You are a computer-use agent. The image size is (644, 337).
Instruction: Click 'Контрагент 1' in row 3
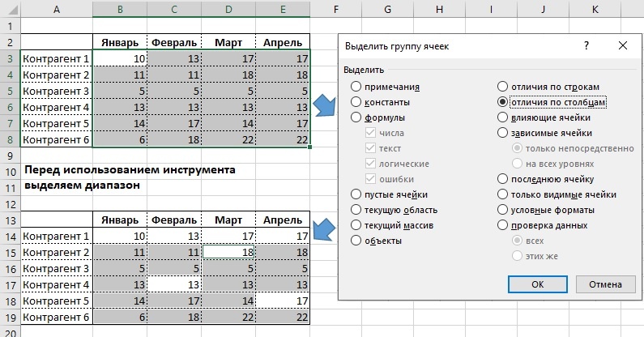(57, 59)
